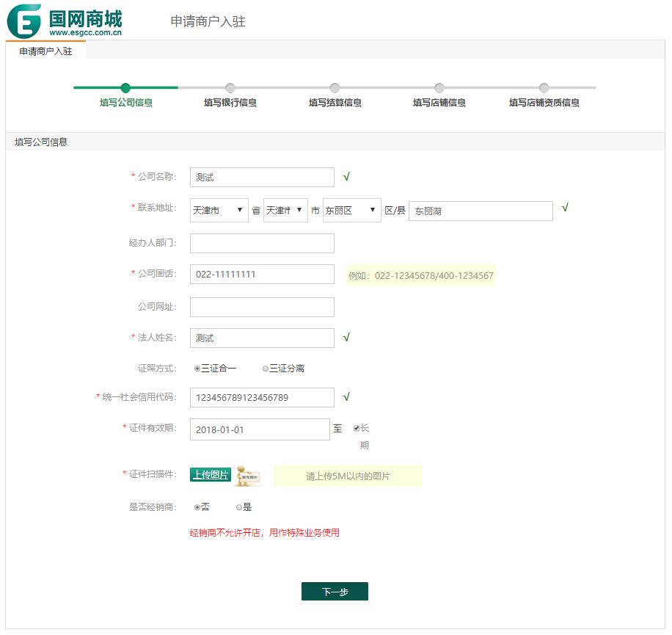This screenshot has height=635, width=672.
Task: Click the 填写结算信息 step marker
Action: [335, 88]
